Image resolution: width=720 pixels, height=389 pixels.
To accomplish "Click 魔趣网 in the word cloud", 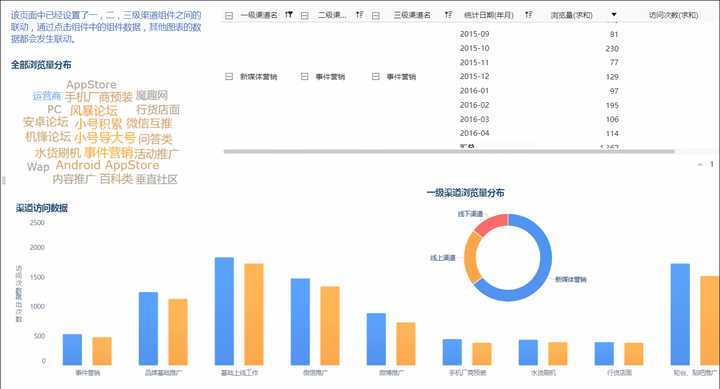I will pyautogui.click(x=152, y=96).
